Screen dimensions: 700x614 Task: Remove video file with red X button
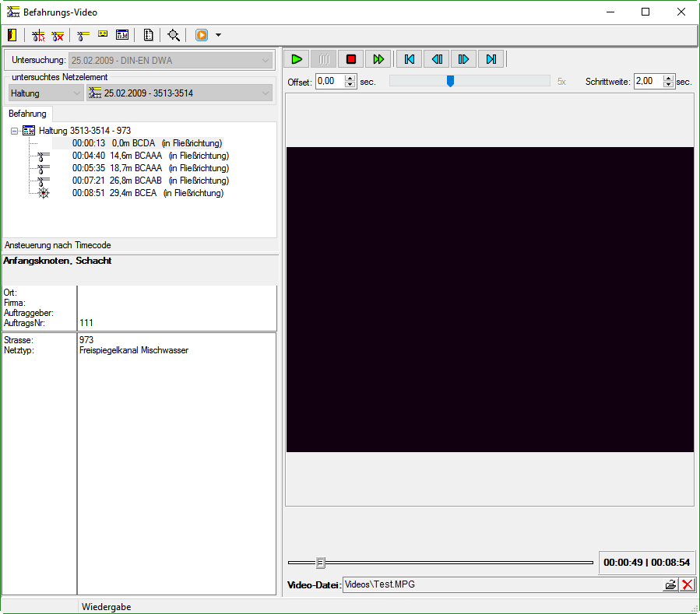687,585
